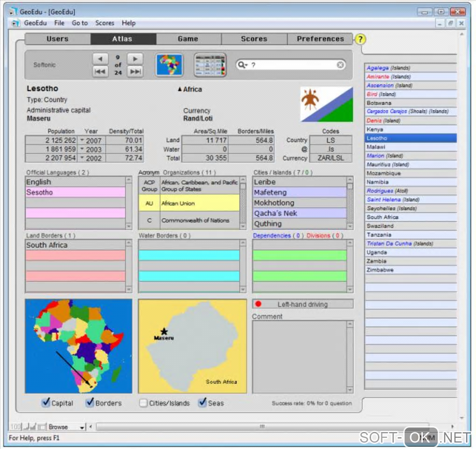Go to the next atlas record
This screenshot has width=476, height=449.
pos(135,59)
